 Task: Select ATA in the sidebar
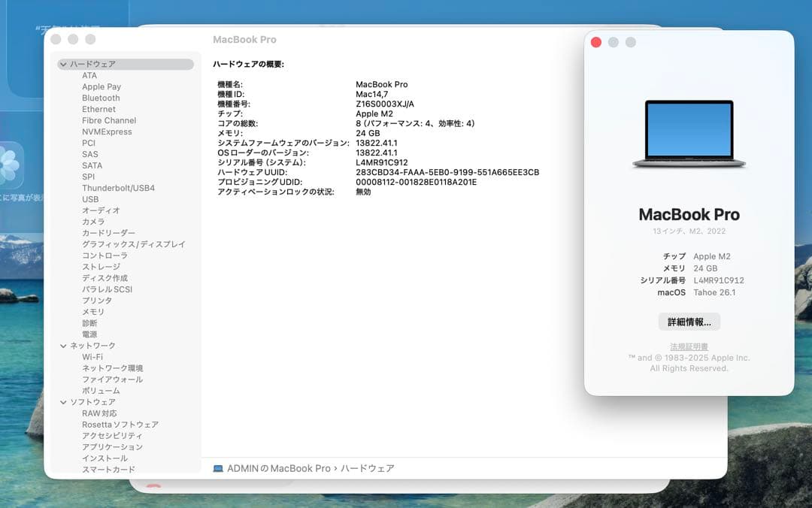89,76
